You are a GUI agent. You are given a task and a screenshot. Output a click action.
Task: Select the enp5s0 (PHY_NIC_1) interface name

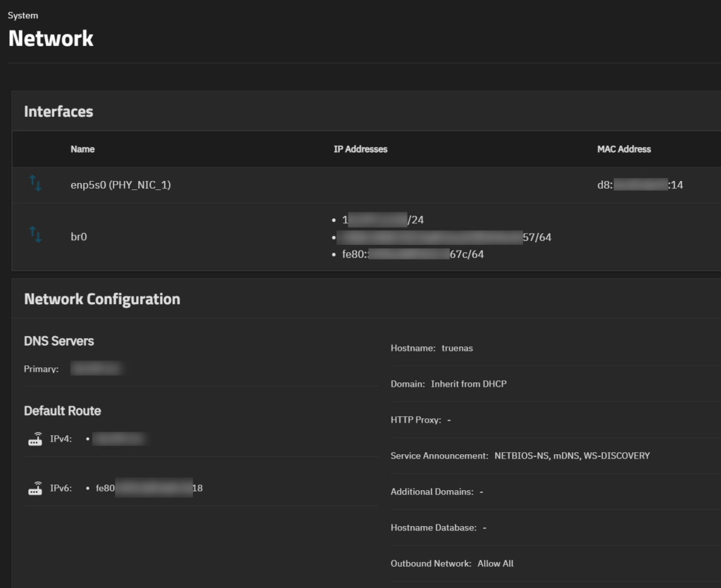click(120, 184)
